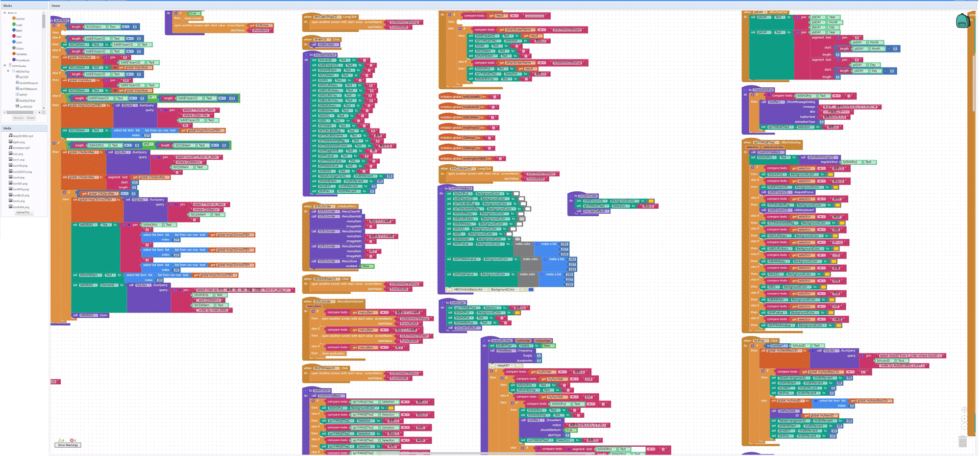Screen dimensions: 980x456
Task: Select beep201805.mp3 in the Media list
Action: 23,136
